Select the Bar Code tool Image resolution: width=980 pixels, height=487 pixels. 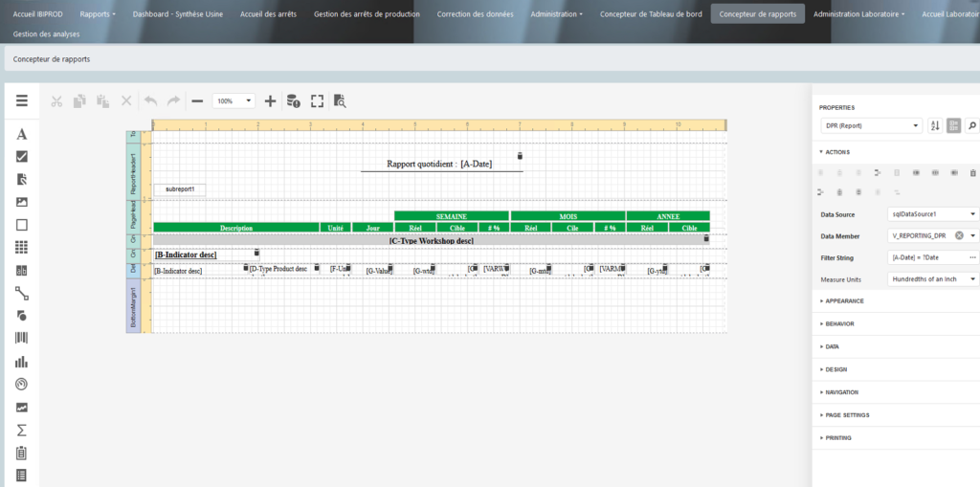[21, 338]
